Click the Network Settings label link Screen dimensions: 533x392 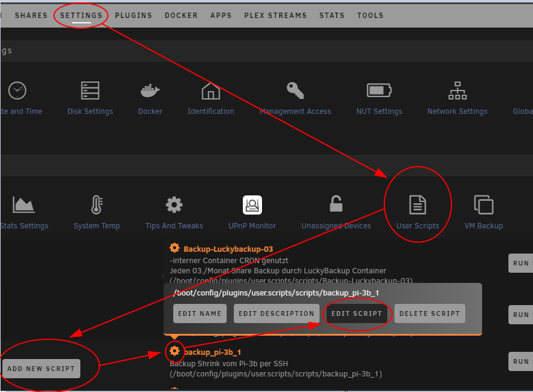click(457, 111)
